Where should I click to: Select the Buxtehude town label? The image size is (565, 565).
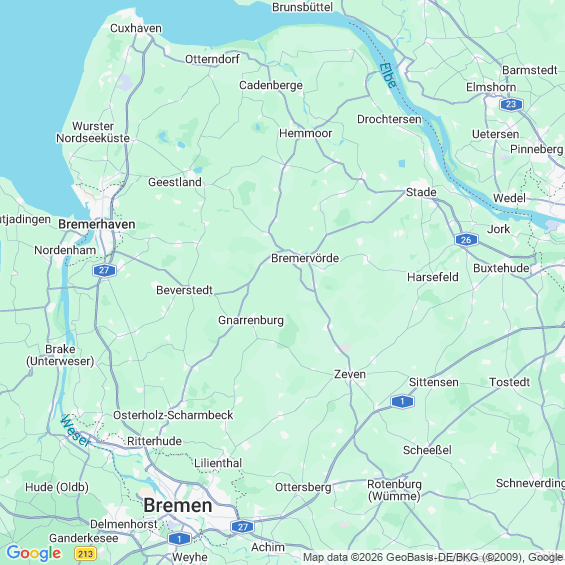coord(501,268)
